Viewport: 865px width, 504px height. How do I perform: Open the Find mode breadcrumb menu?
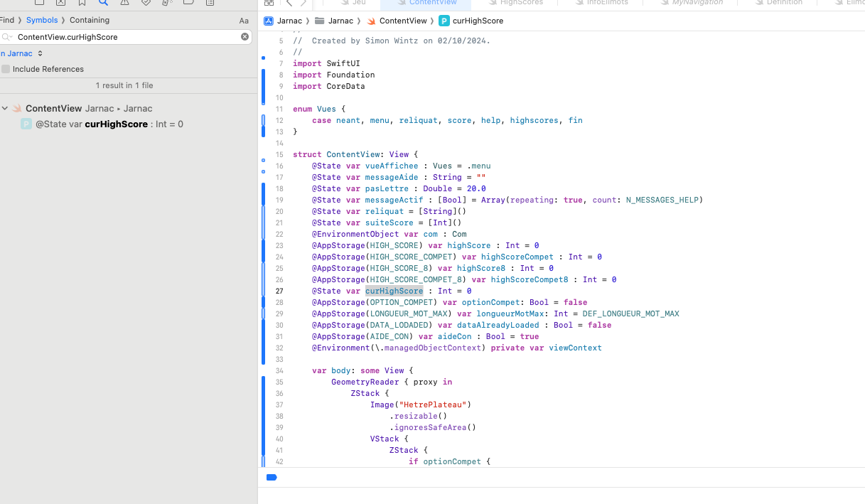7,20
